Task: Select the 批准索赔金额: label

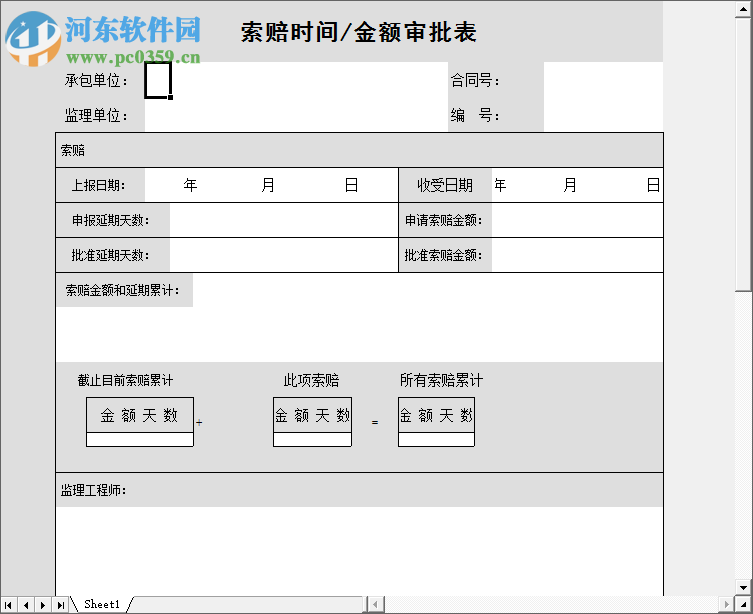Action: 443,255
